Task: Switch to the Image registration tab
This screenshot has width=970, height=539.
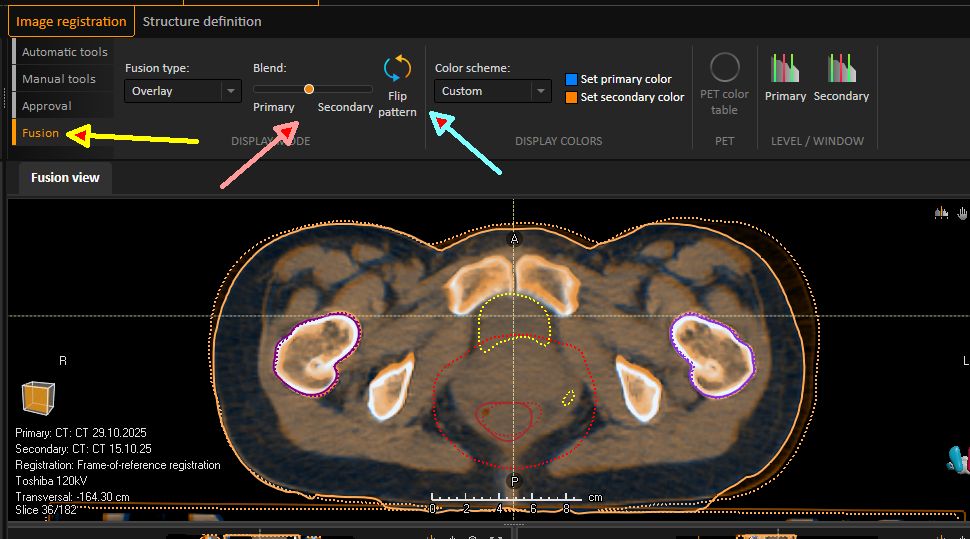Action: point(70,21)
